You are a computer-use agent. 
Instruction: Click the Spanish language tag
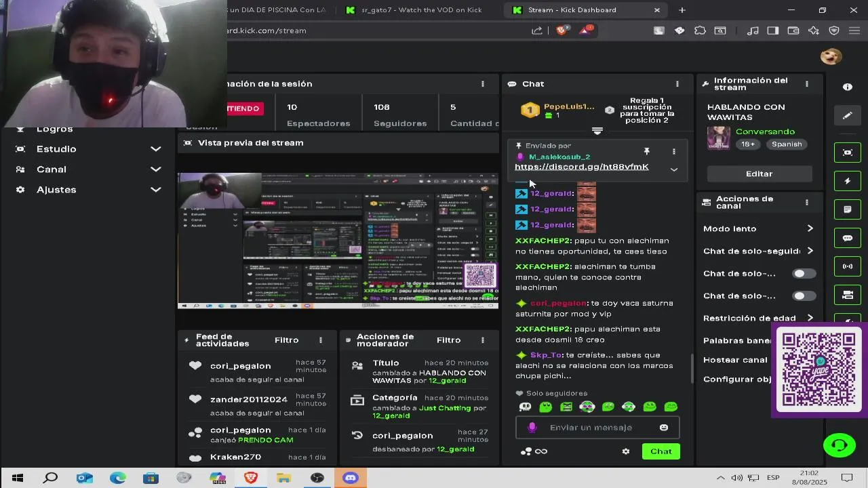pyautogui.click(x=787, y=144)
